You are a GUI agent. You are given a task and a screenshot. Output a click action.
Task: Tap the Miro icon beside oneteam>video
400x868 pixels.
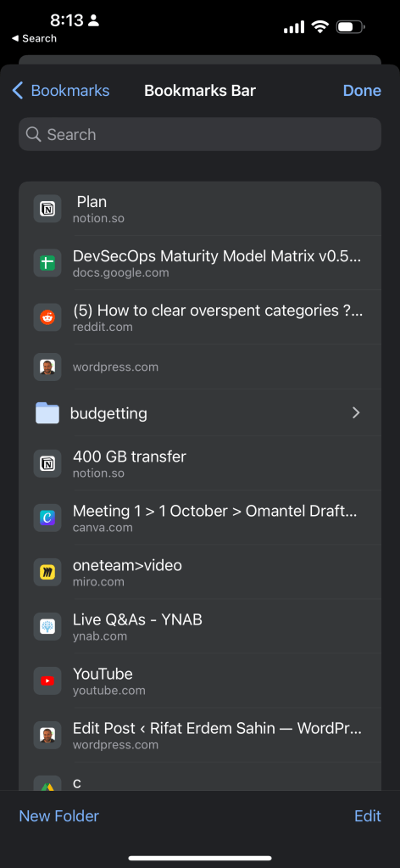coord(47,573)
